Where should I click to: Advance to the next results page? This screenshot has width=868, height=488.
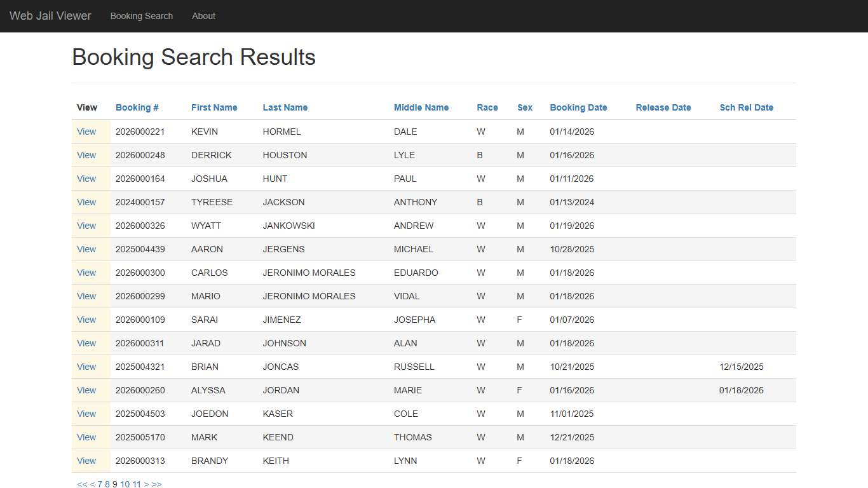[147, 484]
